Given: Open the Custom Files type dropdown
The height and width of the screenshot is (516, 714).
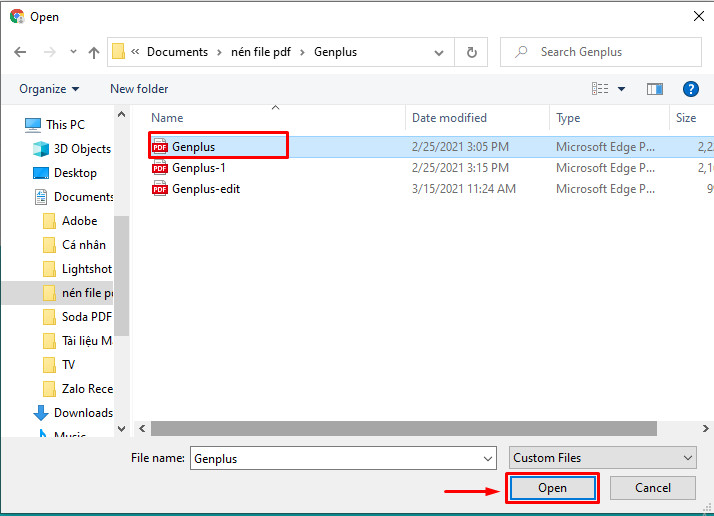Looking at the screenshot, I should coord(602,458).
